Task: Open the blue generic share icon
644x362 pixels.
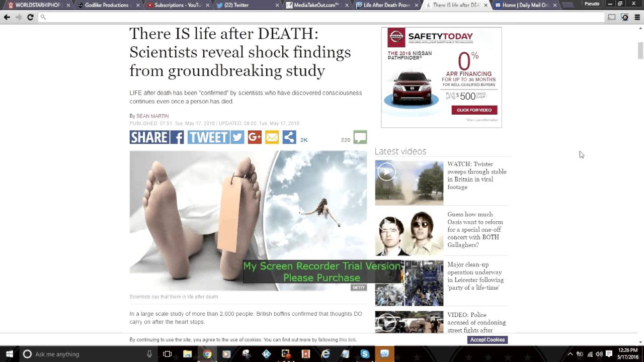Action: 289,137
